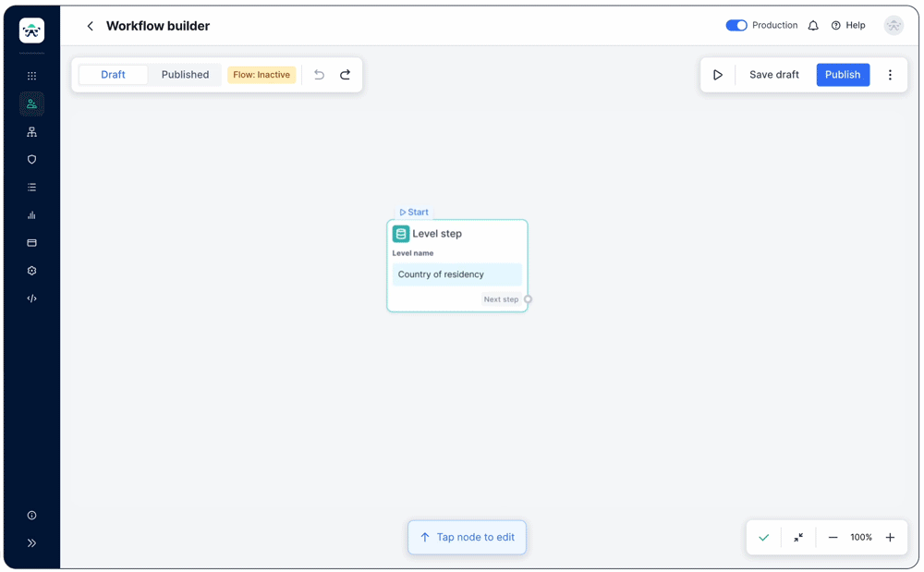Click the validation checkmark in bottom toolbar

[764, 538]
